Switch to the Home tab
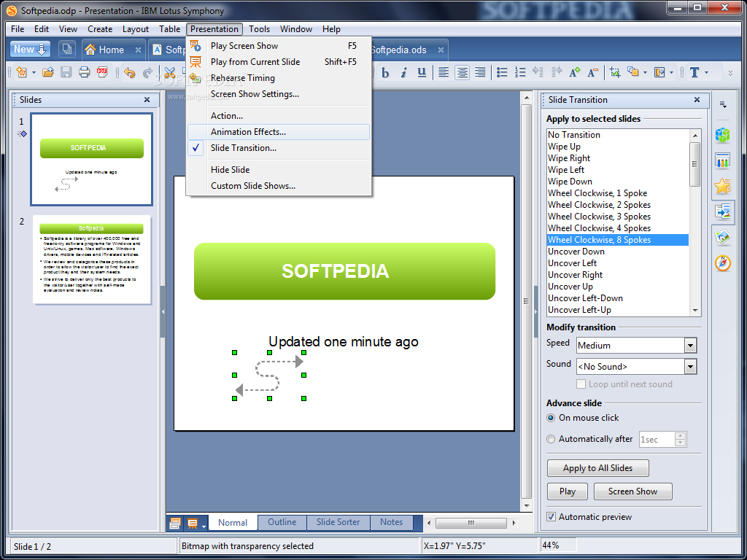Image resolution: width=747 pixels, height=560 pixels. [112, 50]
